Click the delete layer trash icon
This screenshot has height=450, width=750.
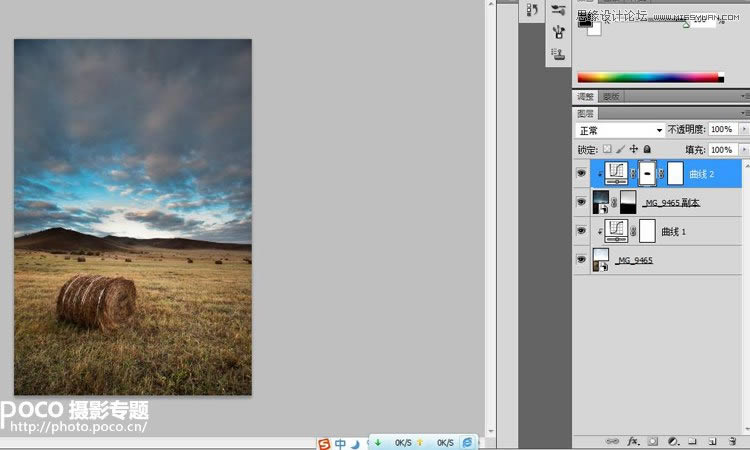coord(730,440)
